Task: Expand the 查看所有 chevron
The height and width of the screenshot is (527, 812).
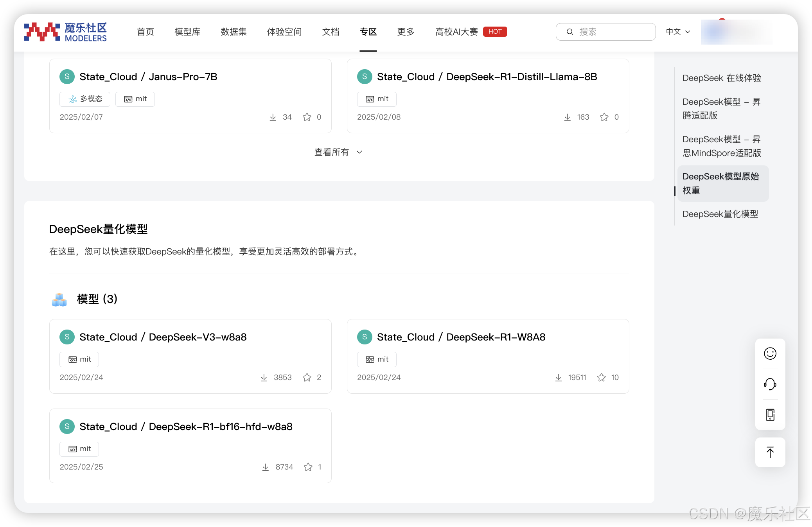Action: coord(359,152)
